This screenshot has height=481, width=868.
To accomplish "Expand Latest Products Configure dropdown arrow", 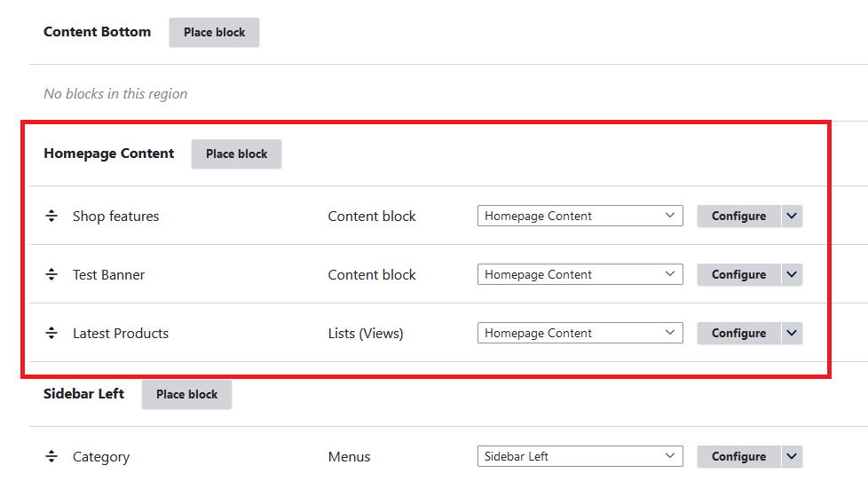I will [x=792, y=334].
